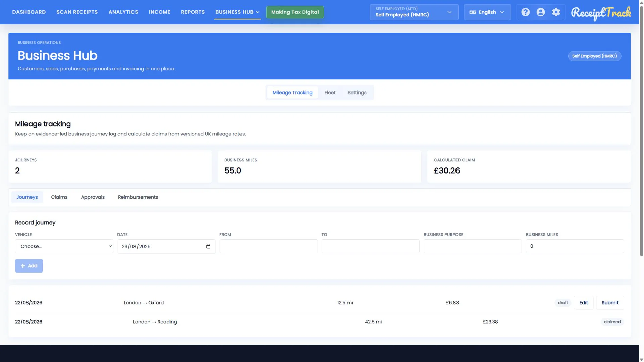Click the Business Purpose input field
The image size is (644, 362).
pos(472,246)
